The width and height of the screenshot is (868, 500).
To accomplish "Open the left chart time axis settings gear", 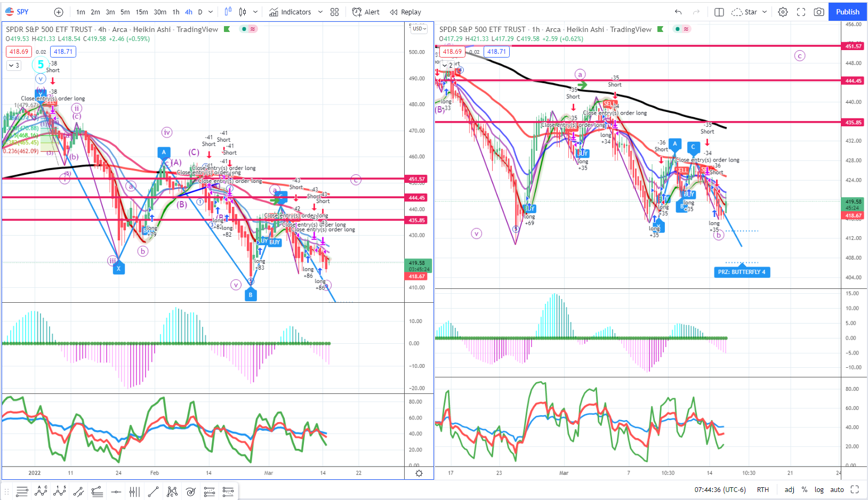I will tap(419, 473).
